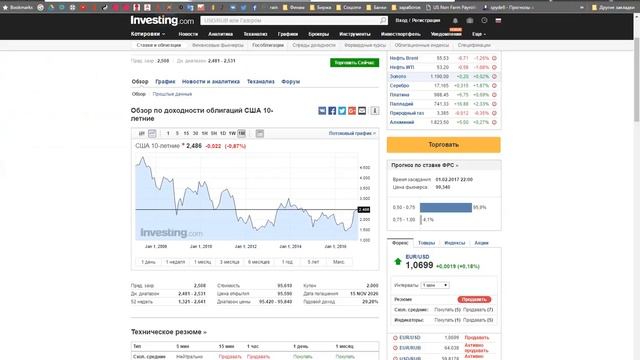Open the portfolio briefcase icon in the header
The height and width of the screenshot is (360, 640).
pos(470,20)
